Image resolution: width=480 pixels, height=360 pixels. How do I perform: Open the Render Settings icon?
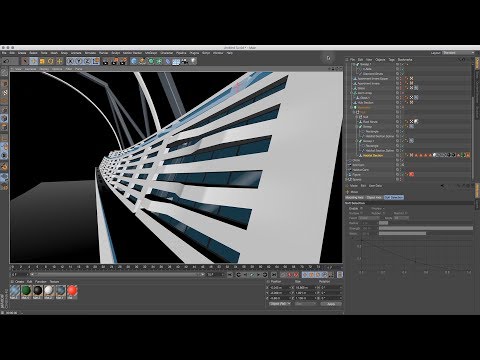click(123, 61)
